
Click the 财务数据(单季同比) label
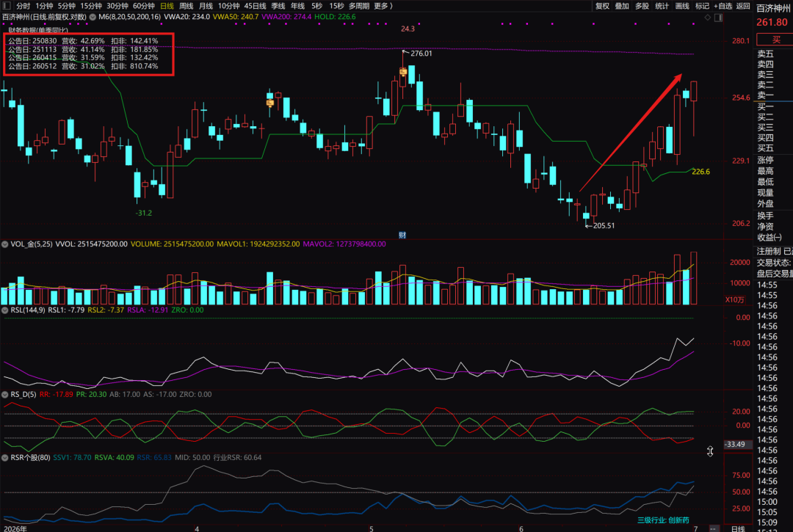[38, 30]
